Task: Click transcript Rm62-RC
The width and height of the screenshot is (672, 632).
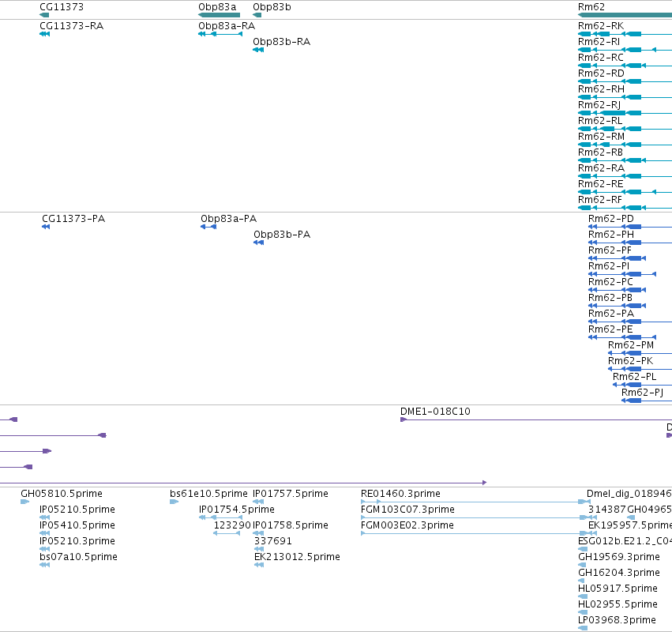Action: pos(600,58)
